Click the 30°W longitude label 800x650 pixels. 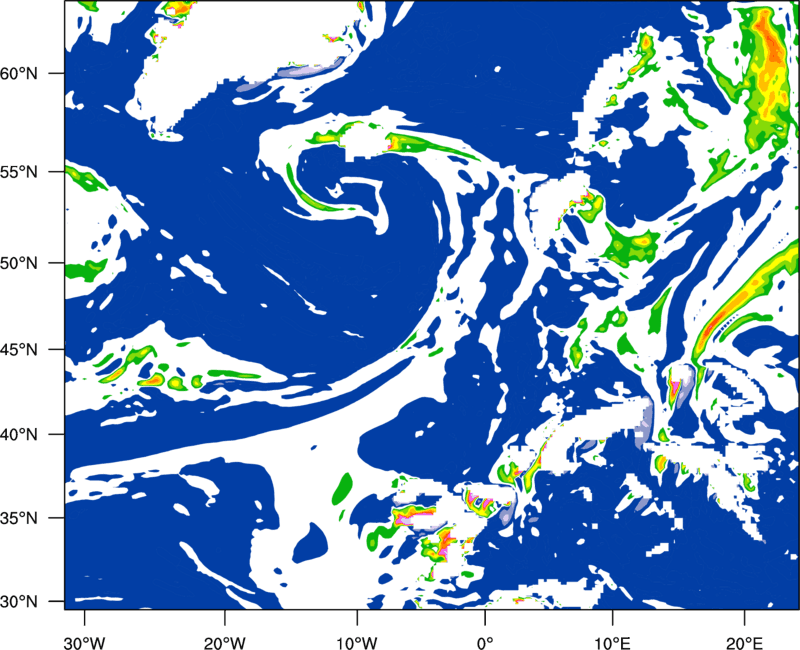pos(84,643)
